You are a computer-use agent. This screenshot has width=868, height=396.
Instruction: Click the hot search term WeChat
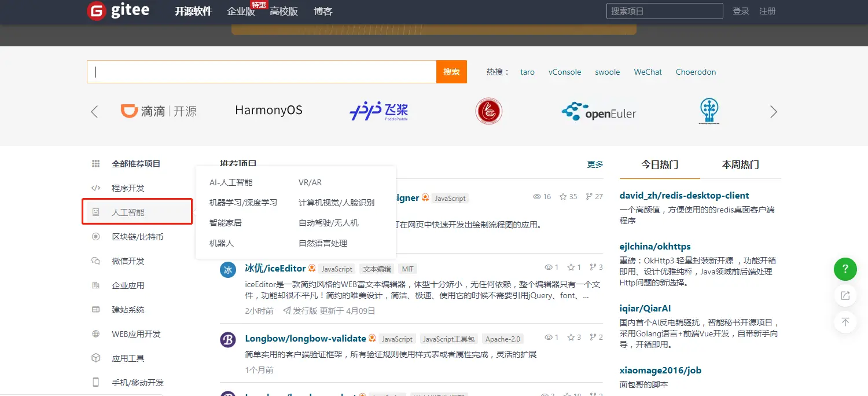[648, 72]
